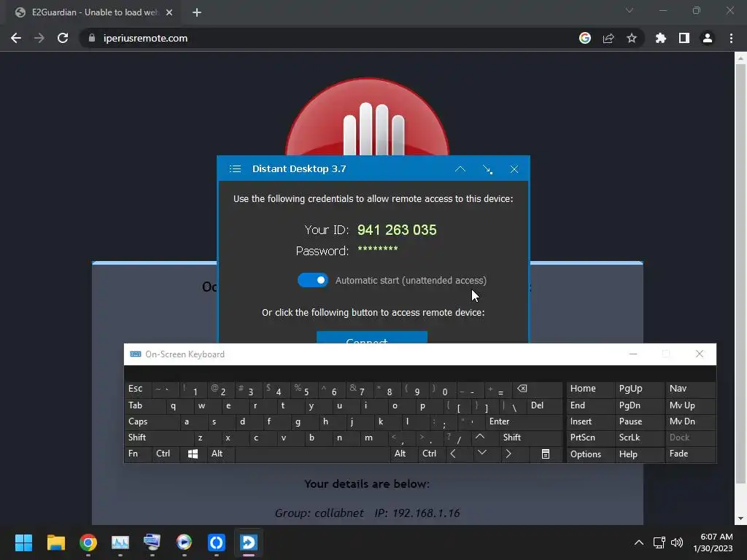The height and width of the screenshot is (560, 747).
Task: Click the backspace key icon
Action: (537, 389)
